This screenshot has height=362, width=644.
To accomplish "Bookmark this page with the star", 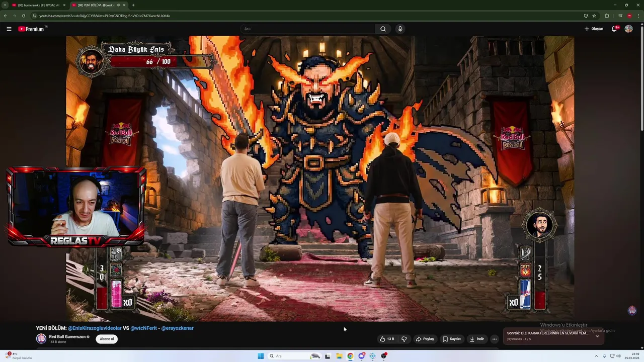I will pyautogui.click(x=594, y=16).
